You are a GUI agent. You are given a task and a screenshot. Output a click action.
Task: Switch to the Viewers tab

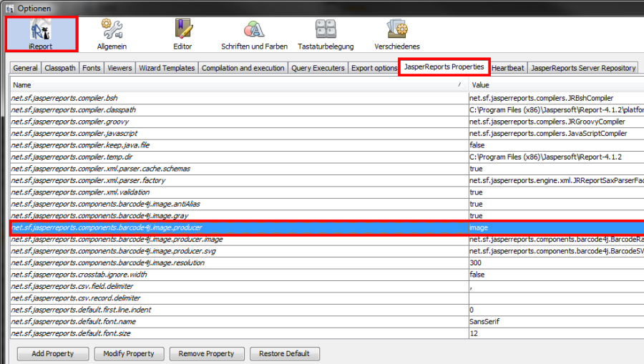point(119,68)
